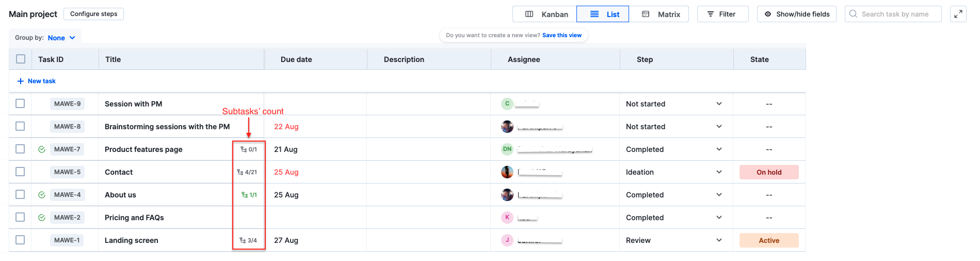Check the box for MAWE-2

click(x=20, y=217)
